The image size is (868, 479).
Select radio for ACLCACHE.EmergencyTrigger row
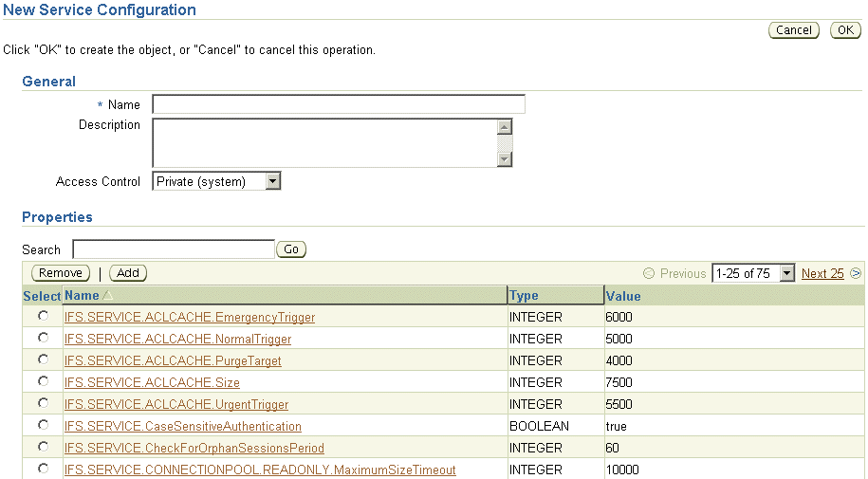coord(43,316)
